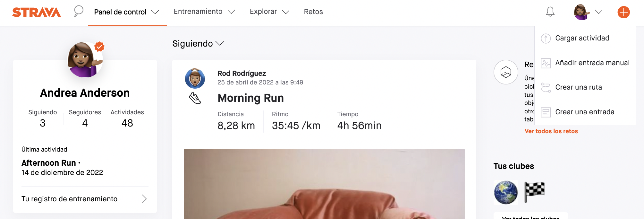The image size is (644, 219).
Task: Click the profile avatar in the top bar
Action: 582,12
